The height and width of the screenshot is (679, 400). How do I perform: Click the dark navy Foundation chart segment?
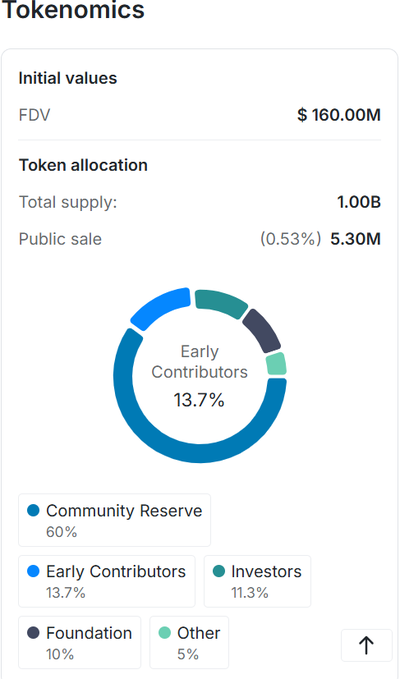[x=262, y=331]
